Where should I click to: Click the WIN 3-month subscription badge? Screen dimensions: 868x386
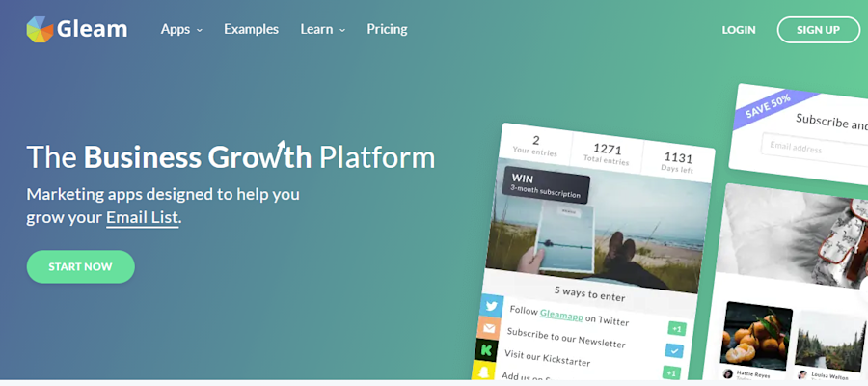pos(546,185)
